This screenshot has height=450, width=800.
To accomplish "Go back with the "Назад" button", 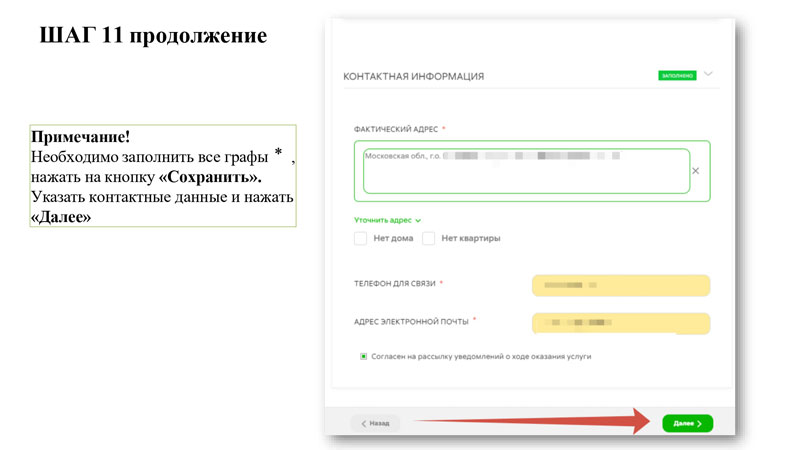I will [375, 423].
